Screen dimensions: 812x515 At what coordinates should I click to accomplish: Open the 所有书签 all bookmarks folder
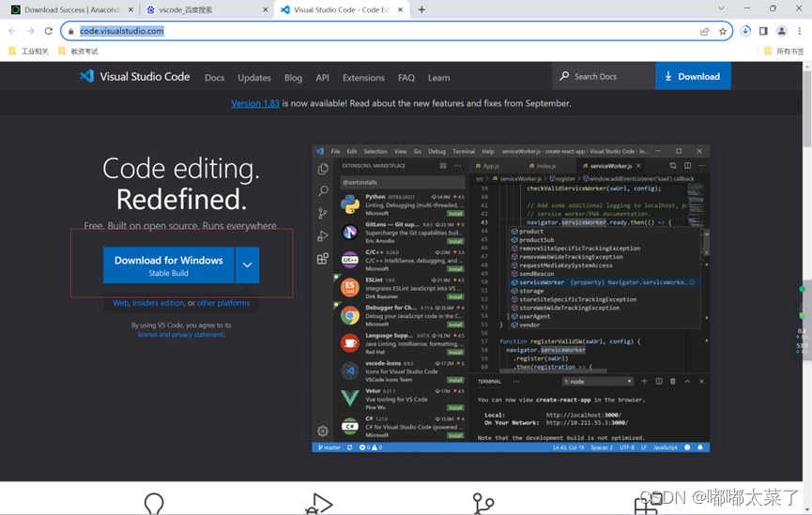(x=784, y=52)
